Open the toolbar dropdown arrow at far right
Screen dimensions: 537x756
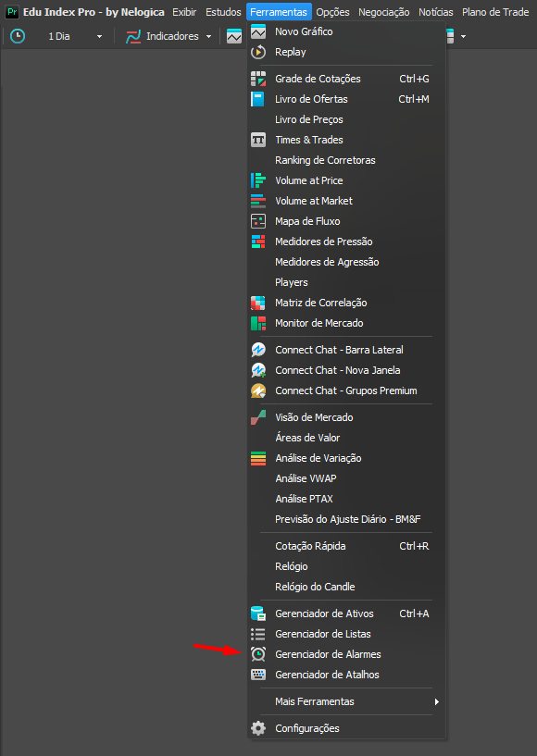(x=463, y=37)
